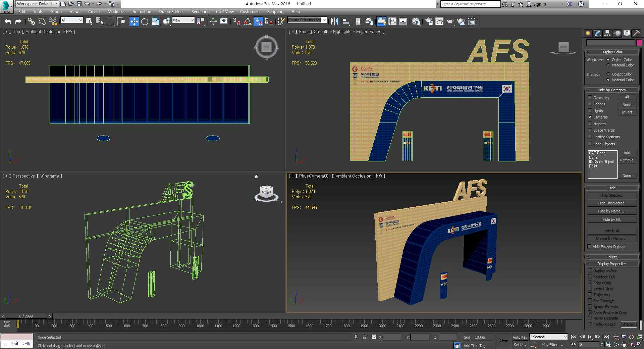Activate Select and Scale tool
The height and width of the screenshot is (349, 644).
point(156,21)
